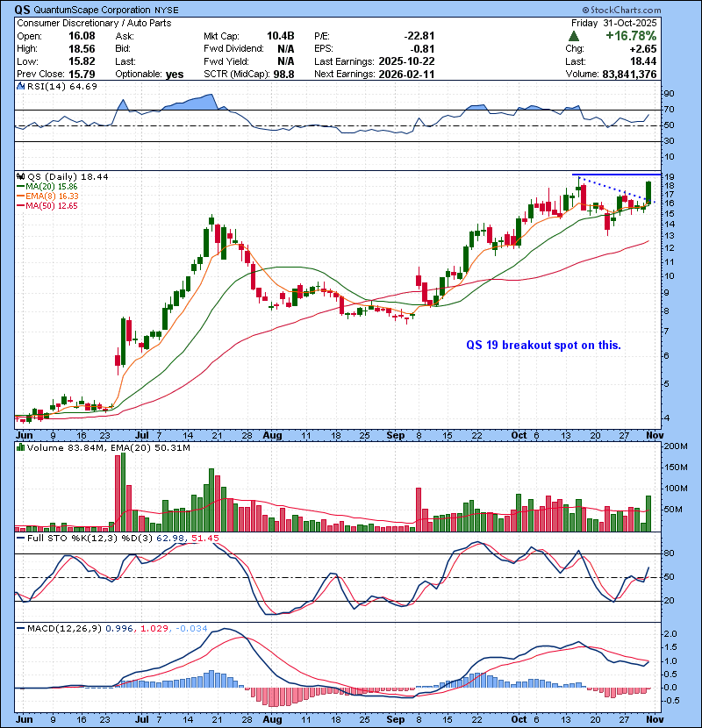Click the 'QS 19 breakout spot on this.' annotation

pos(543,345)
